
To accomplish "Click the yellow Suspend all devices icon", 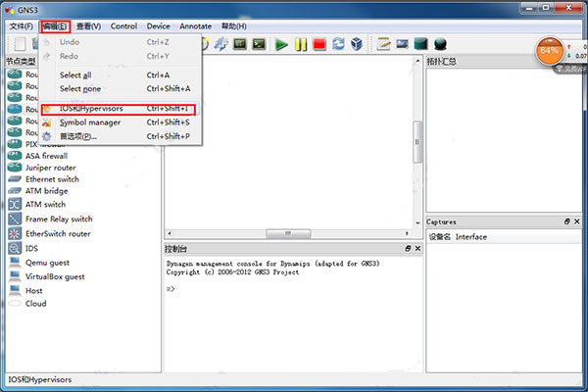I will (x=300, y=44).
